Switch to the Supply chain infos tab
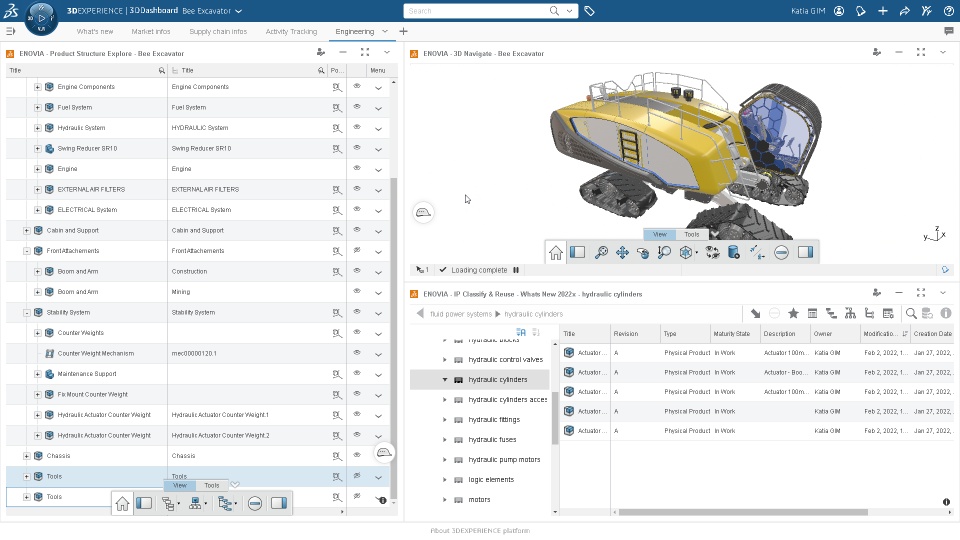Screen dimensions: 960x540 (x=218, y=31)
